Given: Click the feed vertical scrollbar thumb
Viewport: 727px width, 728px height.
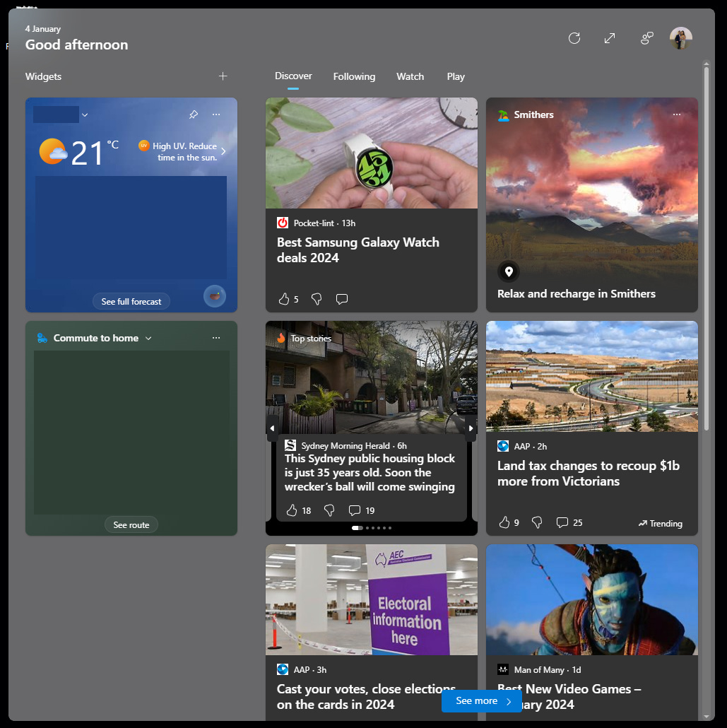Looking at the screenshot, I should click(x=706, y=248).
